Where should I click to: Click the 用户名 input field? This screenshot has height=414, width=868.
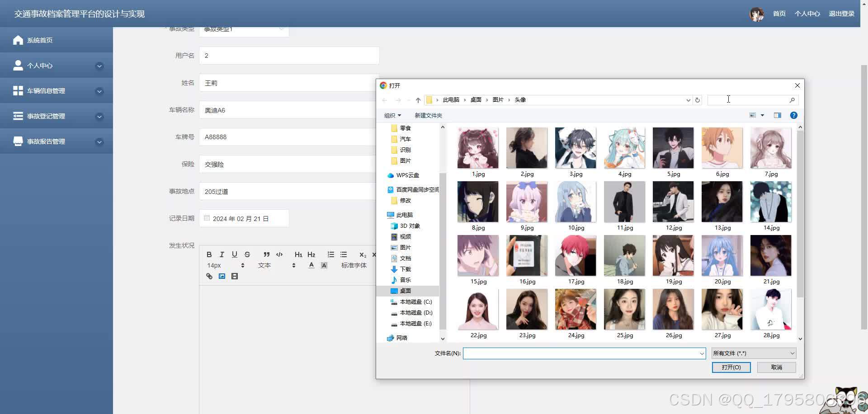pos(289,56)
